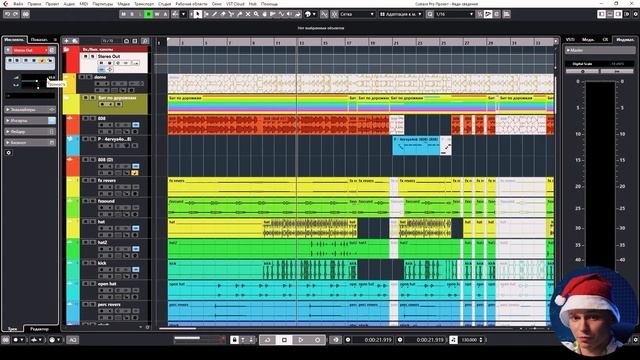This screenshot has height=360, width=640.
Task: Open the 1/16 quantize preset dropdown
Action: [454, 14]
